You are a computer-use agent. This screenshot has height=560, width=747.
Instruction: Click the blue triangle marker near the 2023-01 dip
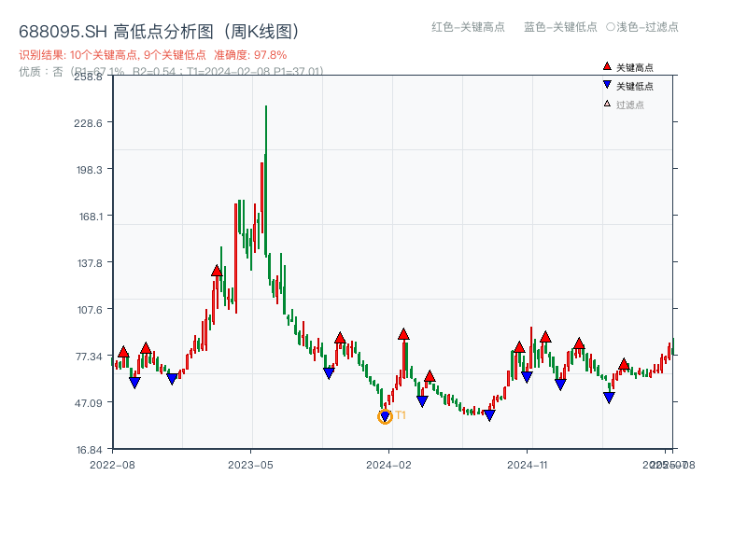172,379
